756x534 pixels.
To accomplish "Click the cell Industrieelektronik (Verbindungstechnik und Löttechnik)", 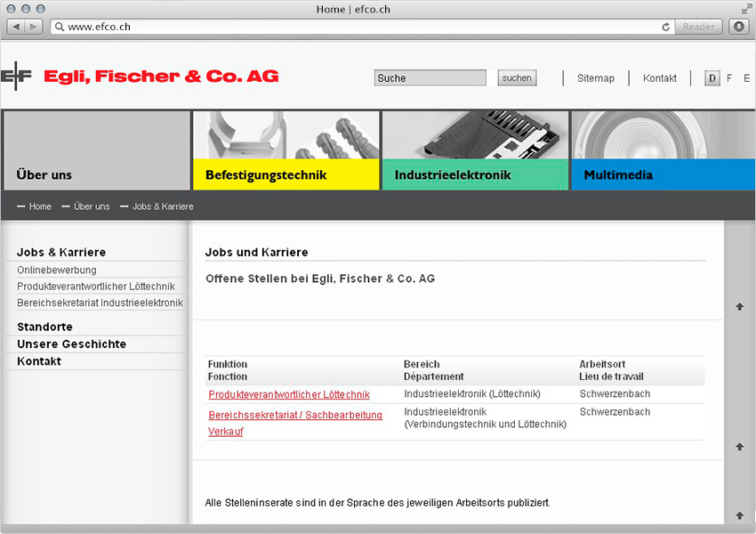I will (x=485, y=417).
